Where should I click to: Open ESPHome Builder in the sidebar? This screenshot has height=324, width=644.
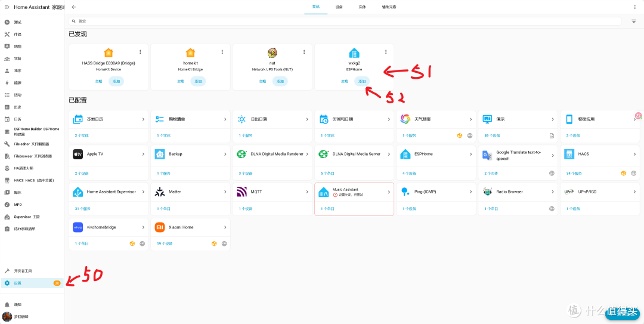tap(32, 132)
